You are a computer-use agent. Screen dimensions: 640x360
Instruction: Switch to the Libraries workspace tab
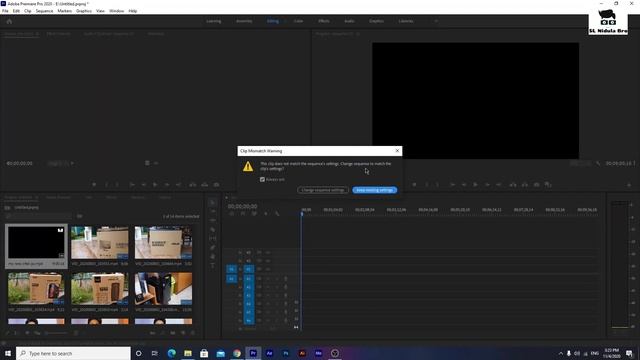click(406, 21)
